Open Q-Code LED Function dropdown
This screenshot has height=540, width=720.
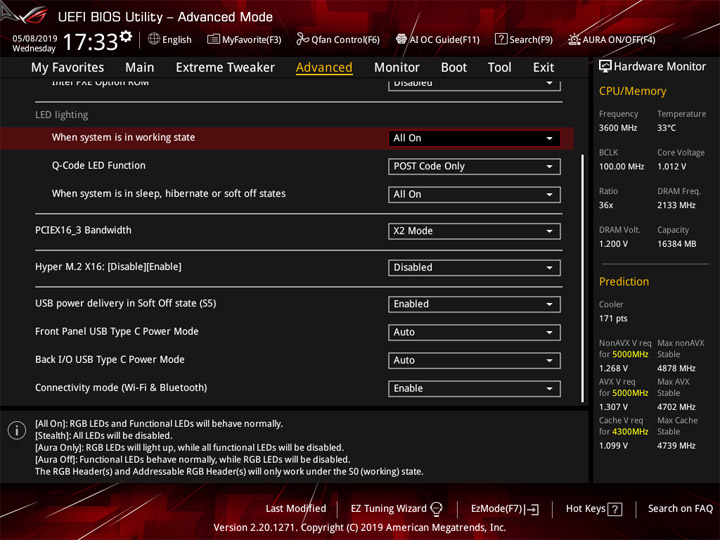(x=474, y=166)
